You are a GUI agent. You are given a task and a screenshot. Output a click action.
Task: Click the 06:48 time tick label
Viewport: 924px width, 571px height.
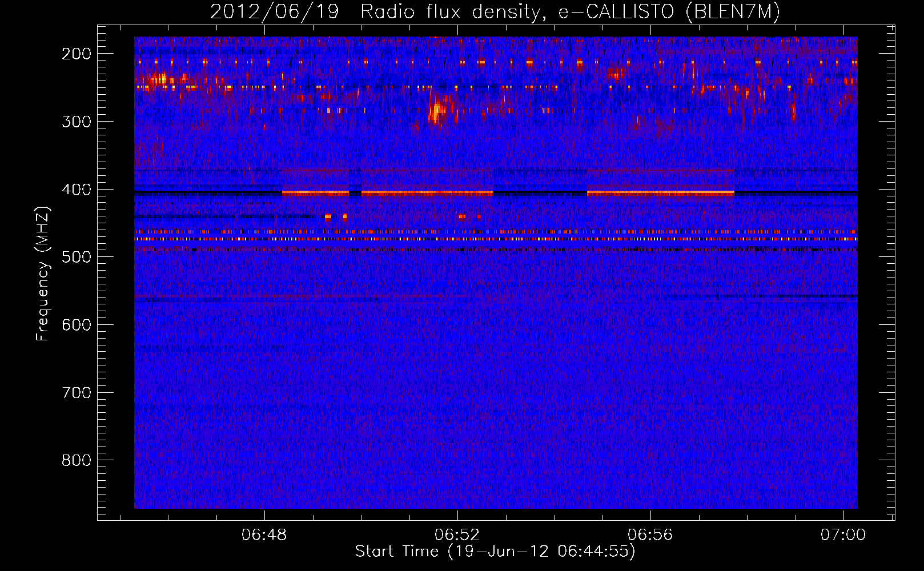pos(264,535)
